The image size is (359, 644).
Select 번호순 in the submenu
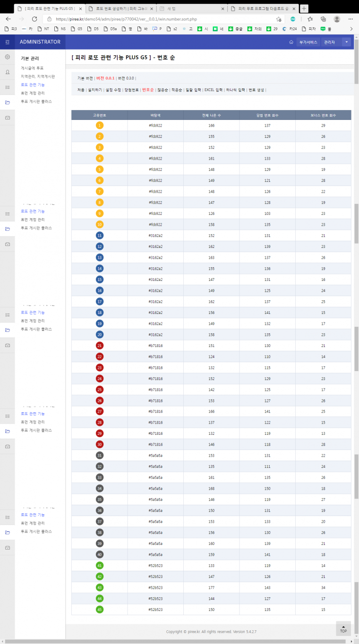[148, 90]
